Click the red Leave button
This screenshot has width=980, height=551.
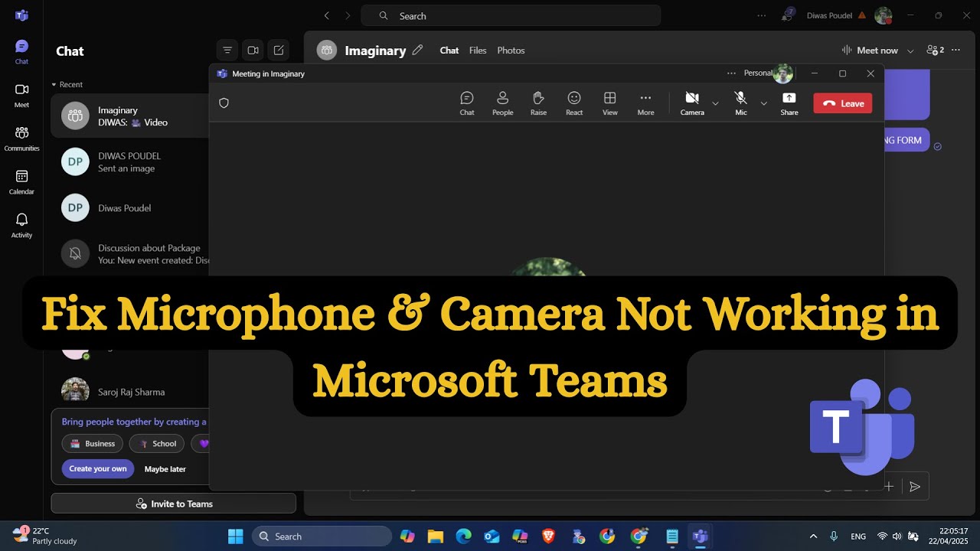pos(842,103)
